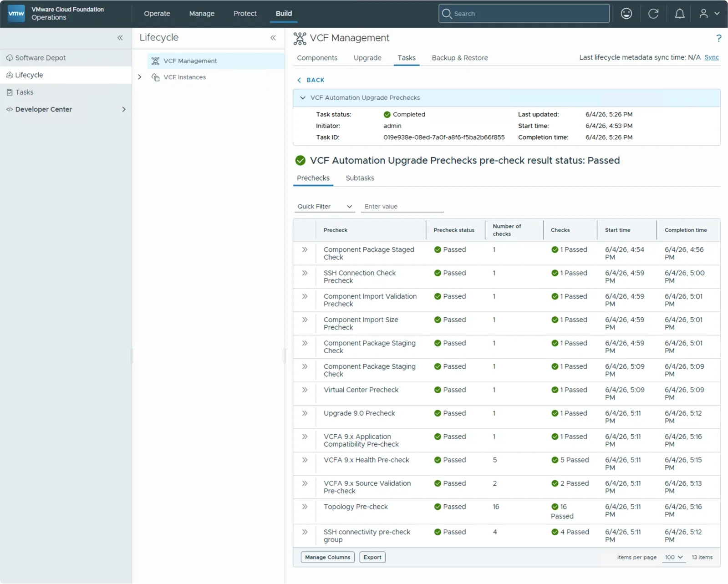Click the Developer Center code icon

[x=10, y=109]
